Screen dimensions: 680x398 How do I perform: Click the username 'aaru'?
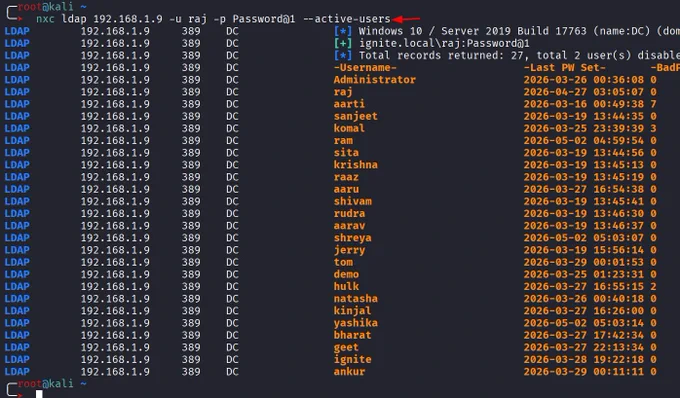pyautogui.click(x=346, y=189)
